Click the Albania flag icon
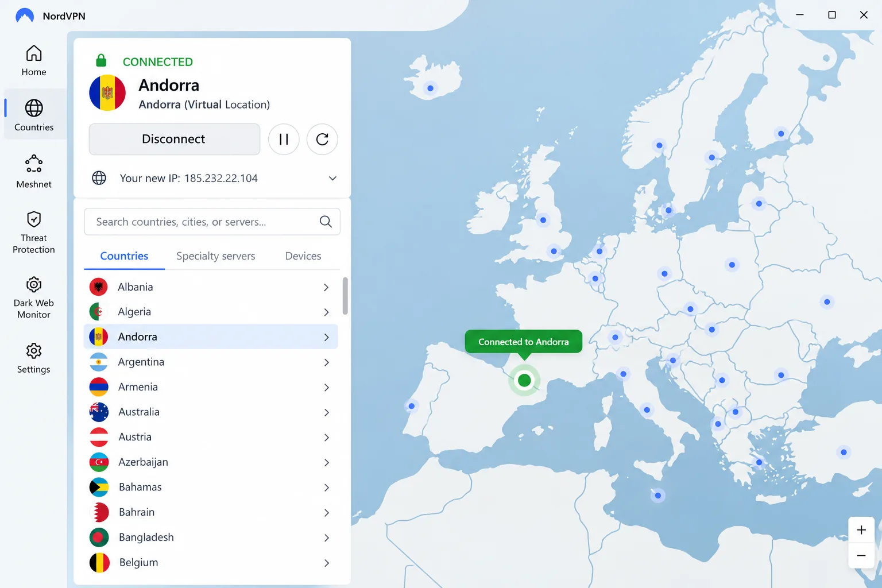 click(99, 287)
